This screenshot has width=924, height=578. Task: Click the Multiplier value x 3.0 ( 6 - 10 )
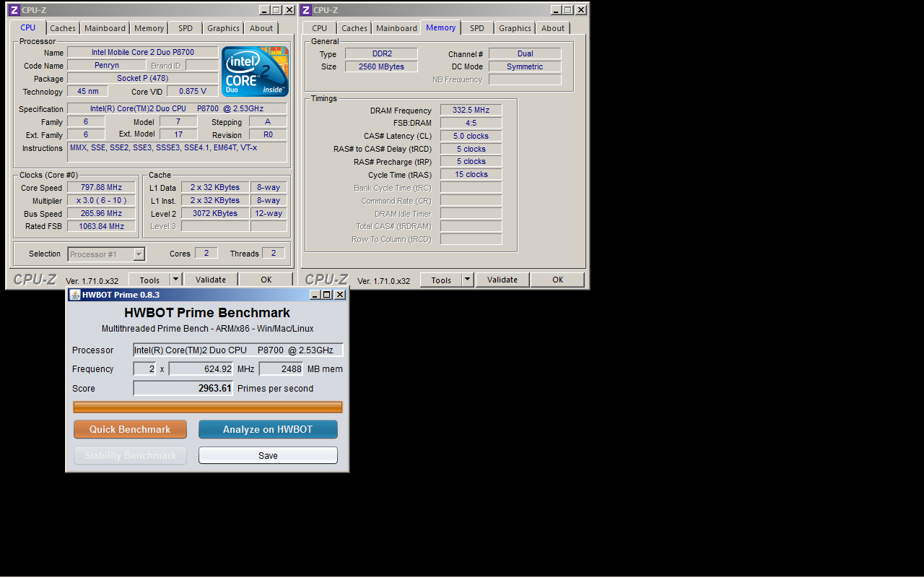[x=101, y=201]
